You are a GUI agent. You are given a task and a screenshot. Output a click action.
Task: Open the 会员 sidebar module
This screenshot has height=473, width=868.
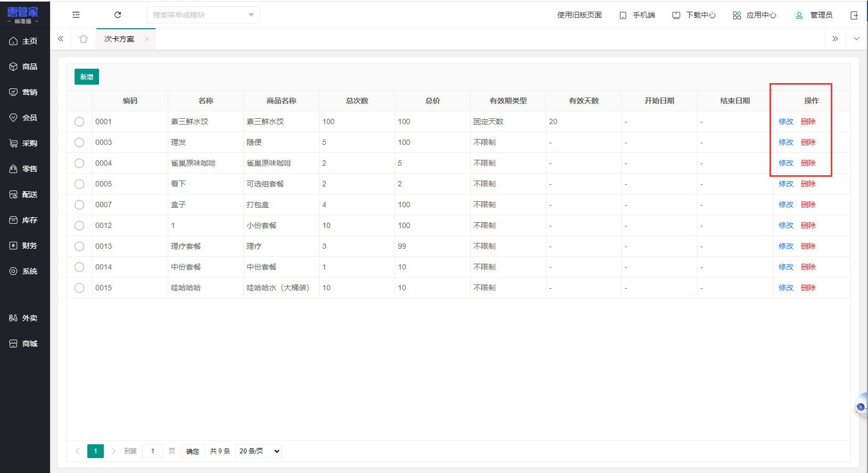point(25,118)
